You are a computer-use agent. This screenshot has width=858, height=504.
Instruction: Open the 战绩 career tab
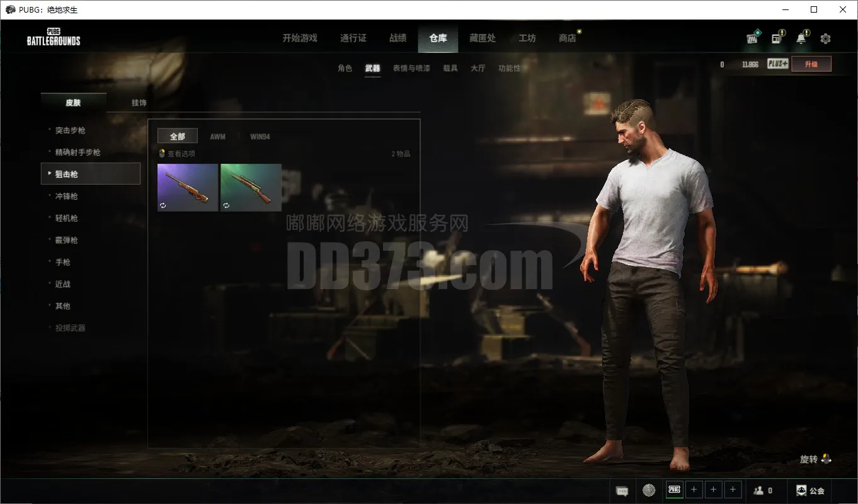398,38
